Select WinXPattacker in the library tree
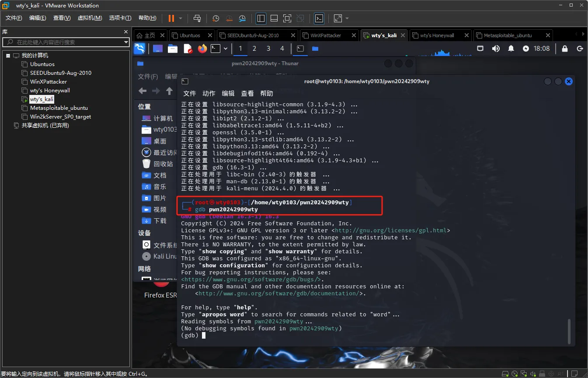 (x=49, y=82)
